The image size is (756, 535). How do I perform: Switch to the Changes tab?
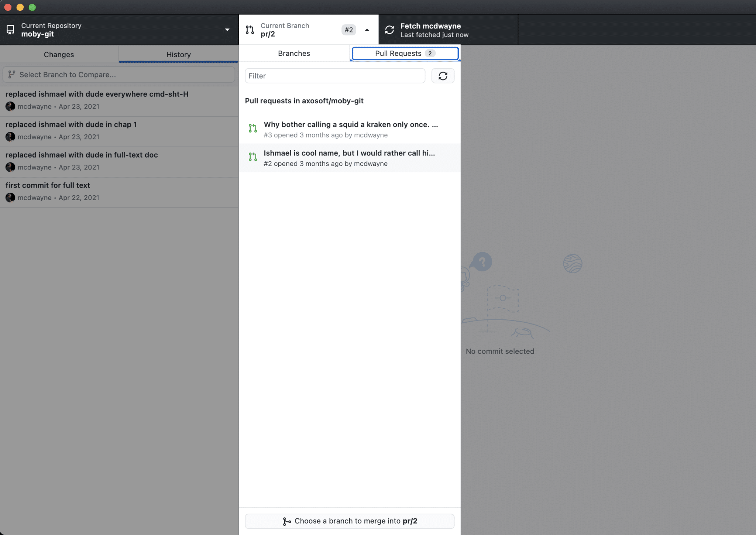[x=59, y=54]
